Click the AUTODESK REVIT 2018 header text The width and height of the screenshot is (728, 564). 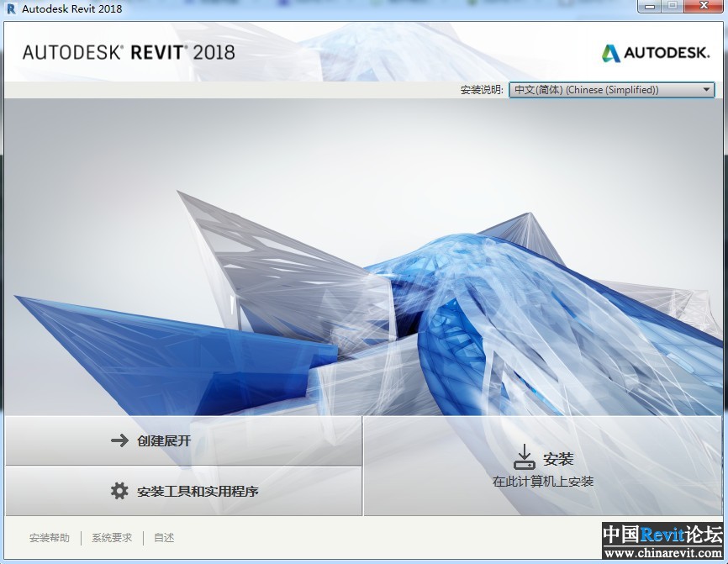point(129,52)
